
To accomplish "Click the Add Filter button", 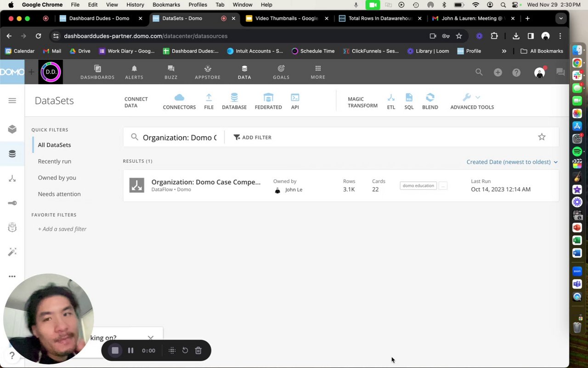I will [253, 137].
